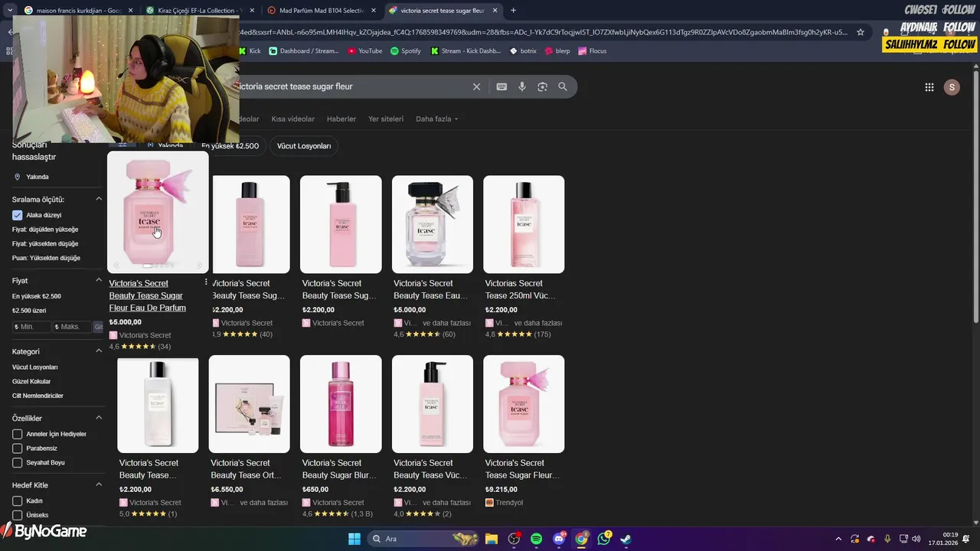Open the YouTube bookmark
This screenshot has width=980, height=551.
[x=364, y=51]
